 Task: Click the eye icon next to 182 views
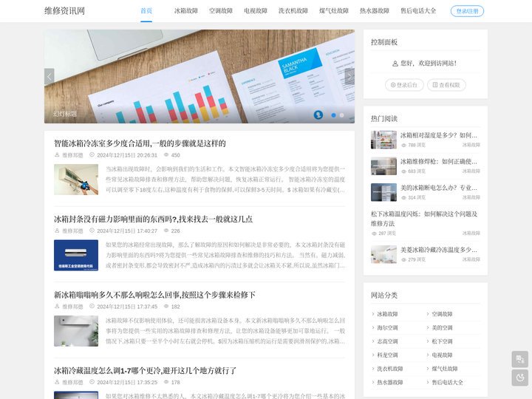[166, 306]
